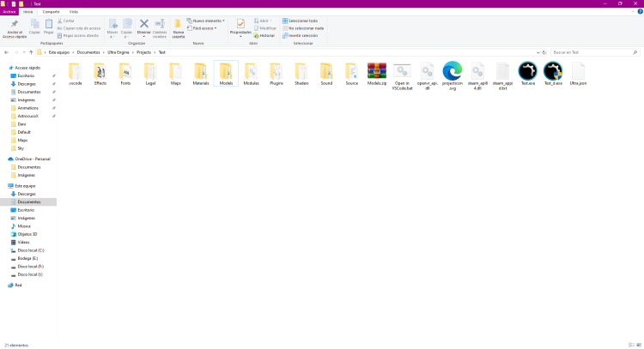Select the Test_d.exe application
644x349 pixels.
(553, 75)
